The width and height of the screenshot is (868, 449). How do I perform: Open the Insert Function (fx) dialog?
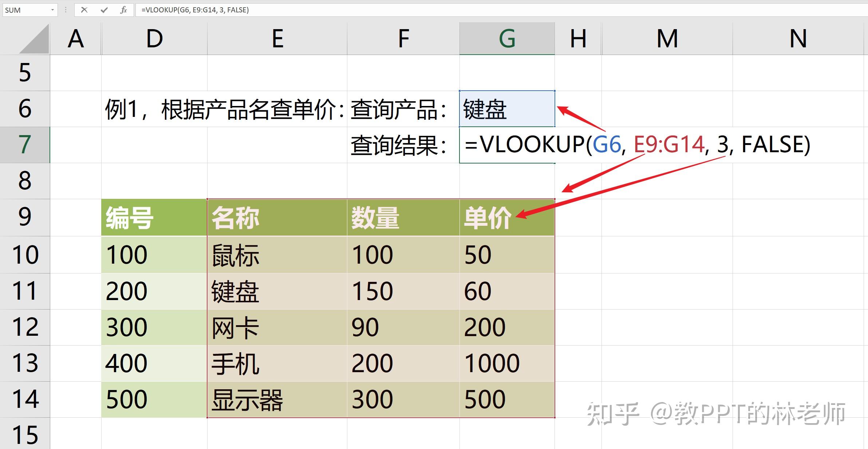point(123,10)
